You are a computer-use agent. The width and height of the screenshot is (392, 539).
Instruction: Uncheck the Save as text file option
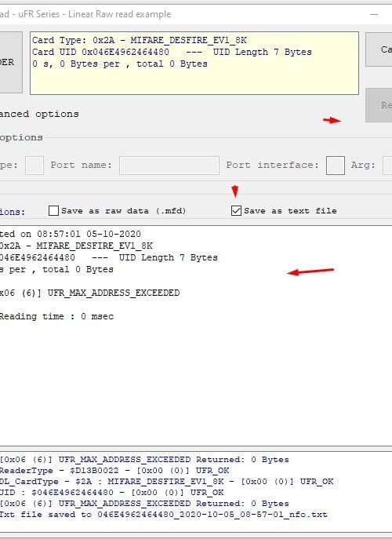(x=236, y=211)
